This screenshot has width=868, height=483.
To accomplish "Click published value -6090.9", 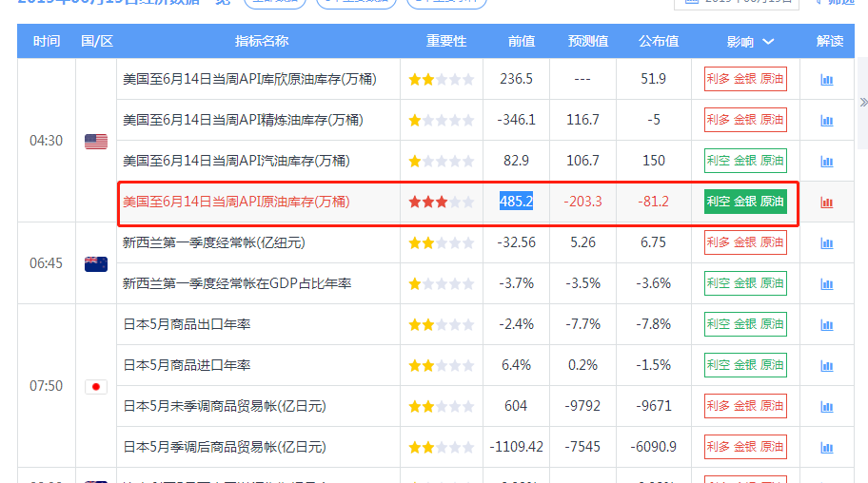I will (653, 447).
